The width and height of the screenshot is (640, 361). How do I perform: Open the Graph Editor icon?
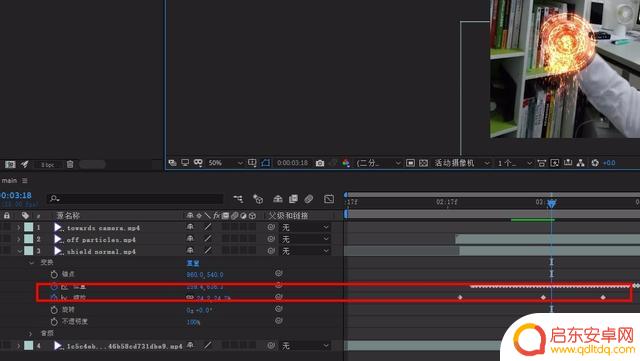tap(329, 199)
